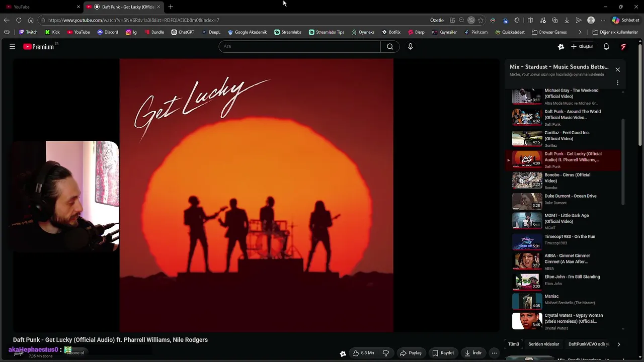This screenshot has height=362, width=644.
Task: Open browser downloads icon
Action: (x=567, y=20)
